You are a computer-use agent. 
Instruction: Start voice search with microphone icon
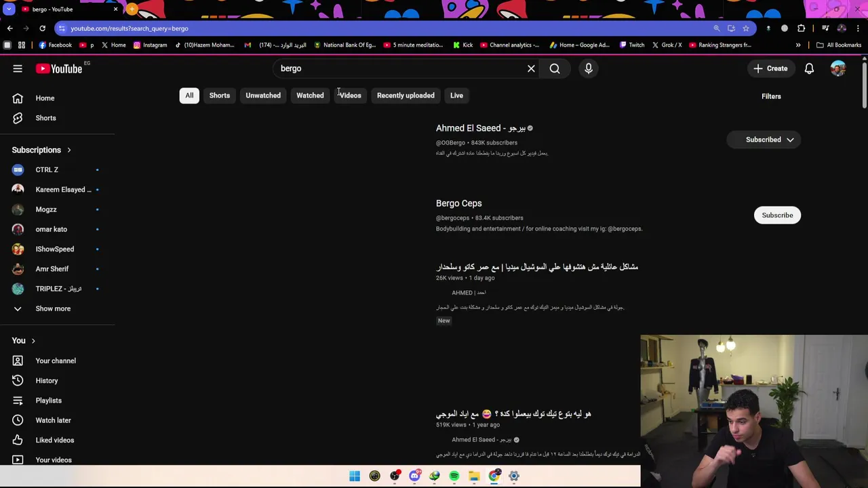[x=589, y=68]
